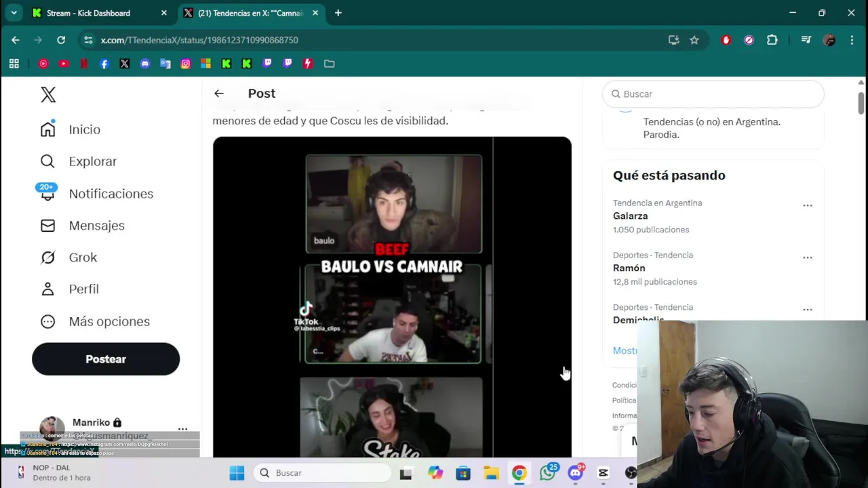Open File Explorer from the taskbar
This screenshot has width=868, height=488.
491,473
